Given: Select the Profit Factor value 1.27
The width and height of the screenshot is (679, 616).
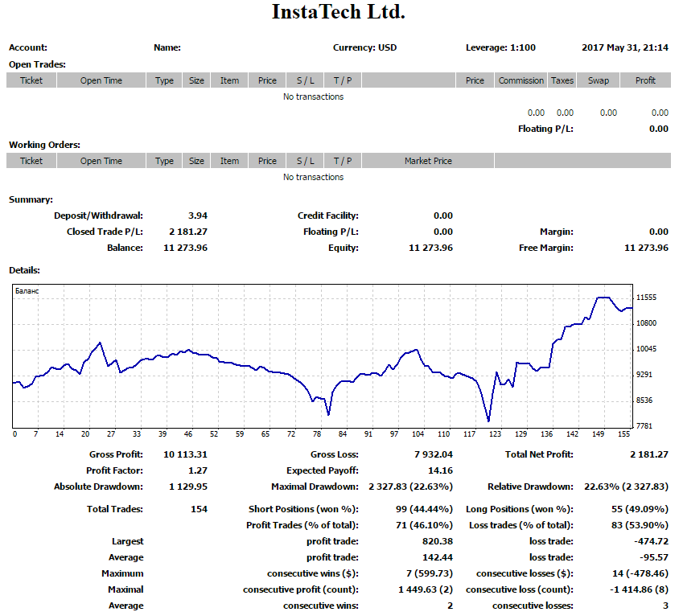Looking at the screenshot, I should pyautogui.click(x=197, y=470).
